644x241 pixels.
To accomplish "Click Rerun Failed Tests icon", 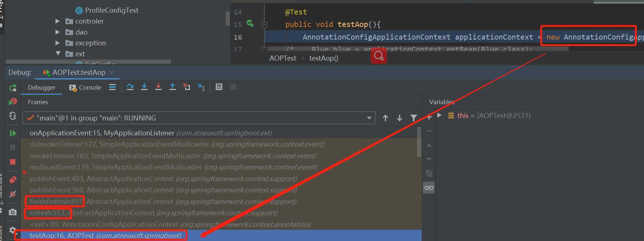I will tap(13, 102).
